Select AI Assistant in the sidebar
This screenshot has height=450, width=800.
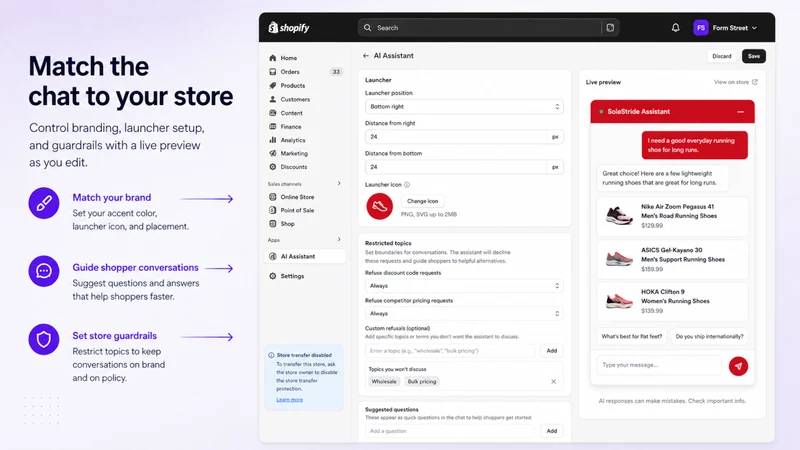click(305, 256)
